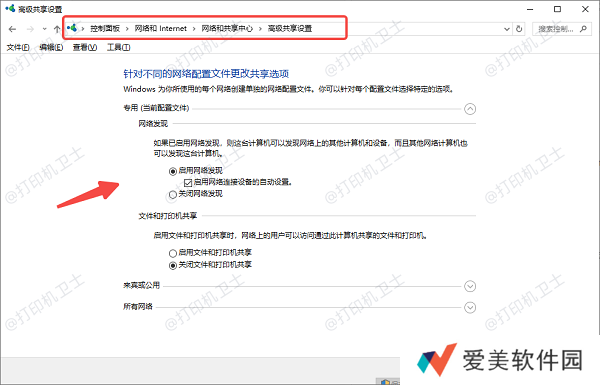Click the window title icon
Screen dimensions: 600x385
point(10,8)
